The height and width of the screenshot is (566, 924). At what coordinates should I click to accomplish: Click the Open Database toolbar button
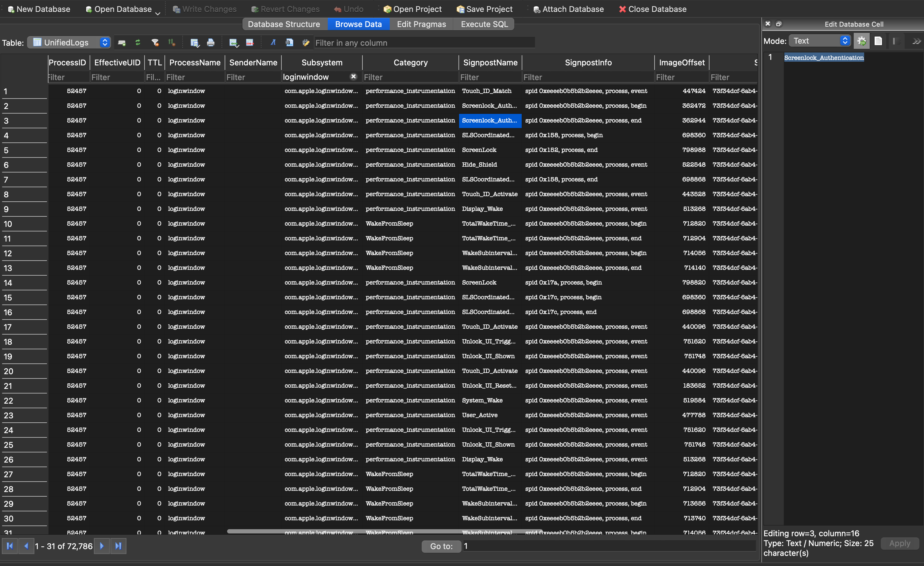[118, 10]
